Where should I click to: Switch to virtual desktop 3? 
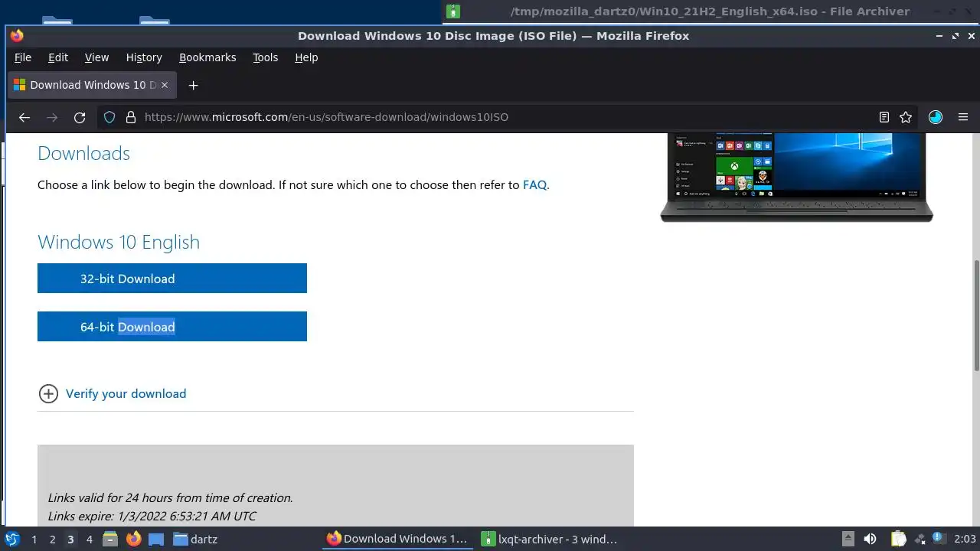click(x=70, y=540)
